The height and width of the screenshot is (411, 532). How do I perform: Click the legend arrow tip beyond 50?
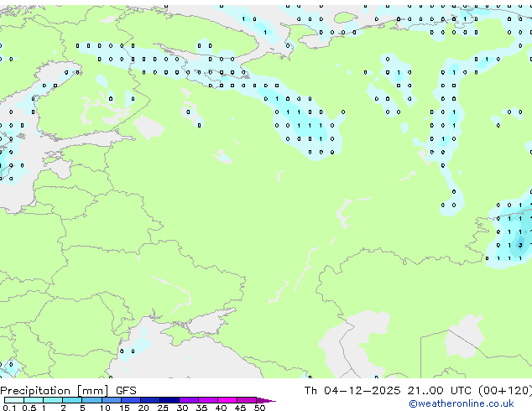click(266, 401)
